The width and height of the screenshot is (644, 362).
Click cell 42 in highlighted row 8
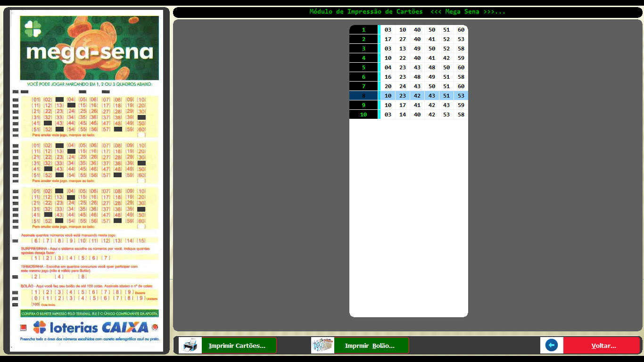coord(417,96)
